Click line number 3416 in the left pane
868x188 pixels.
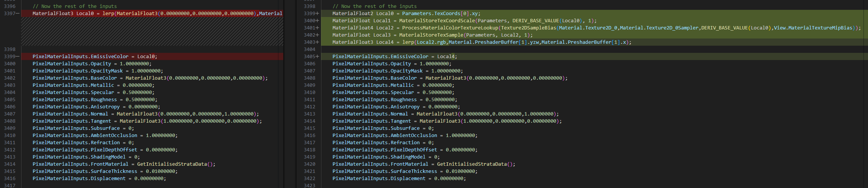10,179
